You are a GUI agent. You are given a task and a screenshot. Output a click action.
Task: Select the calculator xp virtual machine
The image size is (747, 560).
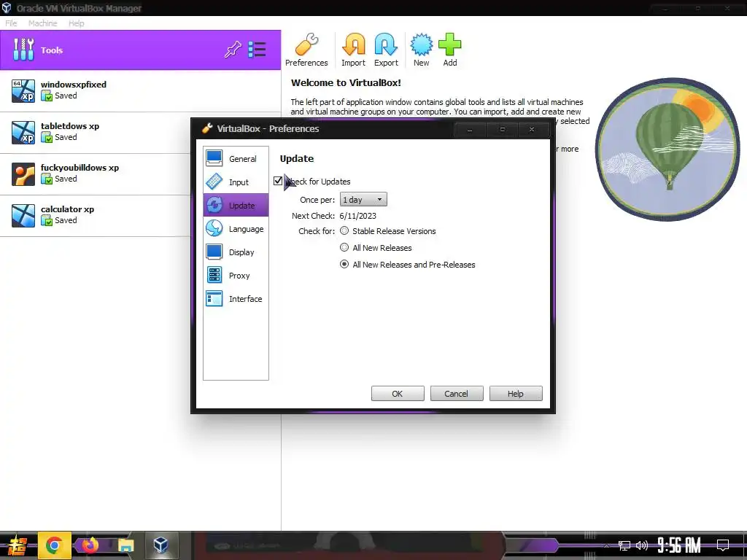pyautogui.click(x=96, y=215)
